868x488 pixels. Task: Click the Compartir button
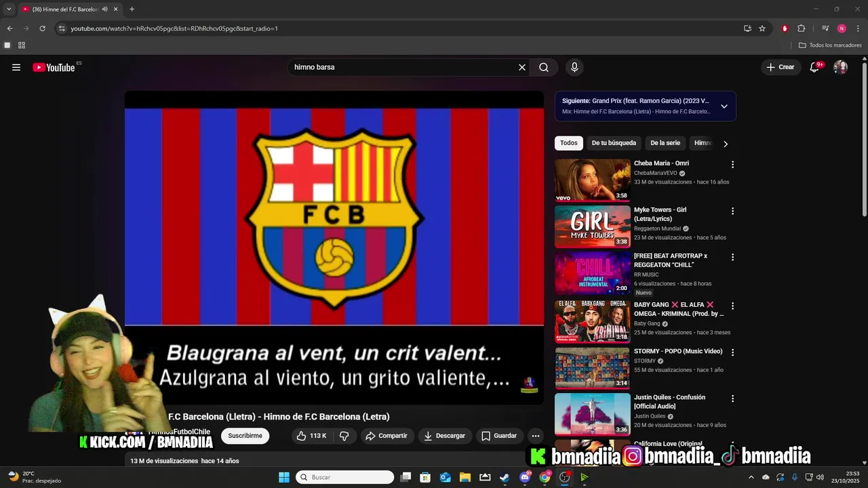[x=387, y=436]
